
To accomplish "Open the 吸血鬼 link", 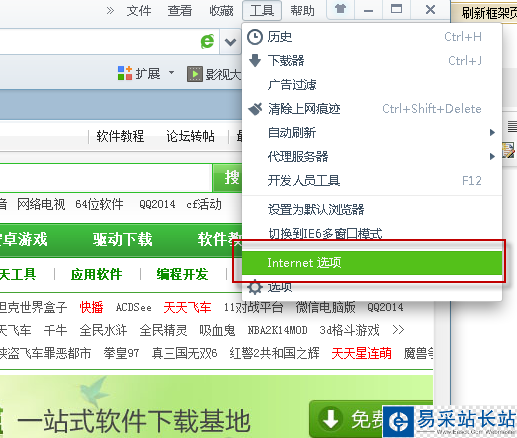I will tap(217, 330).
